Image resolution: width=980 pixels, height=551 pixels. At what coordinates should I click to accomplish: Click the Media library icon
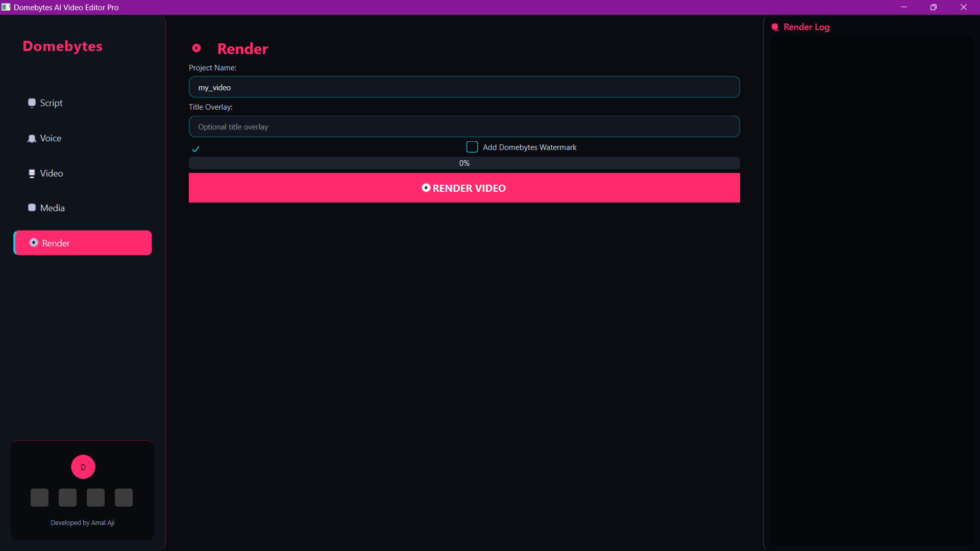pos(32,207)
